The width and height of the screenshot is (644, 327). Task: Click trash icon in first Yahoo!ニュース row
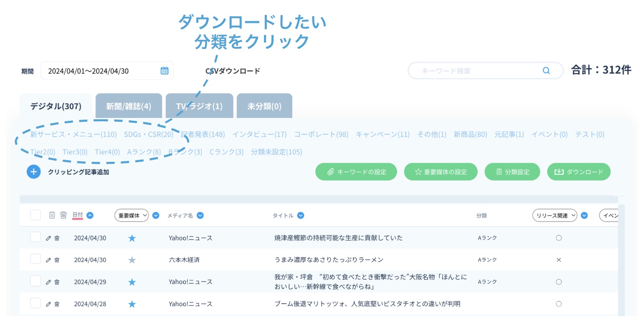[57, 238]
